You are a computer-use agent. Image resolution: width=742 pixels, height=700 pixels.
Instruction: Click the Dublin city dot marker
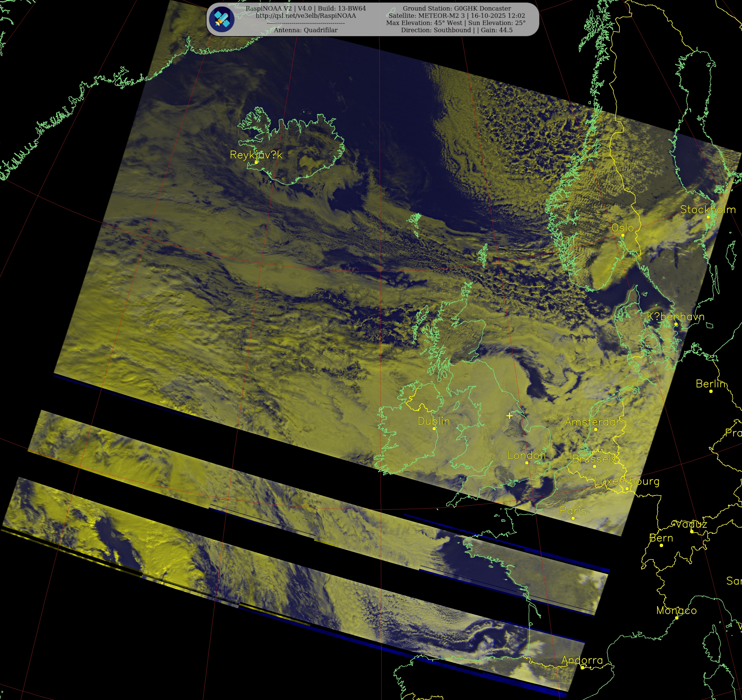click(x=434, y=429)
